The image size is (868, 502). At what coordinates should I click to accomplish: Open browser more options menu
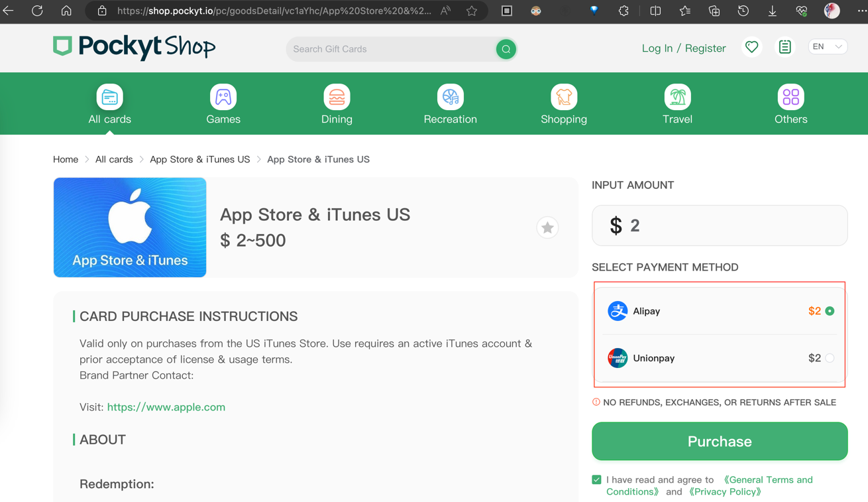(x=861, y=11)
